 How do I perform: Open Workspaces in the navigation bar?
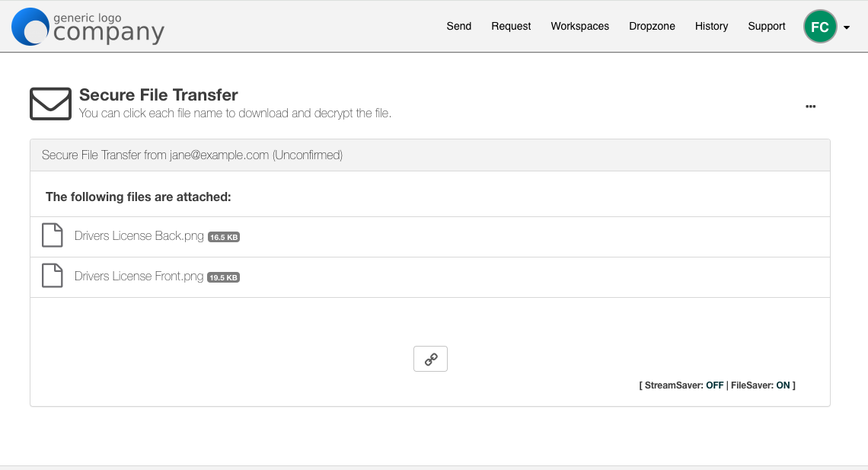579,26
